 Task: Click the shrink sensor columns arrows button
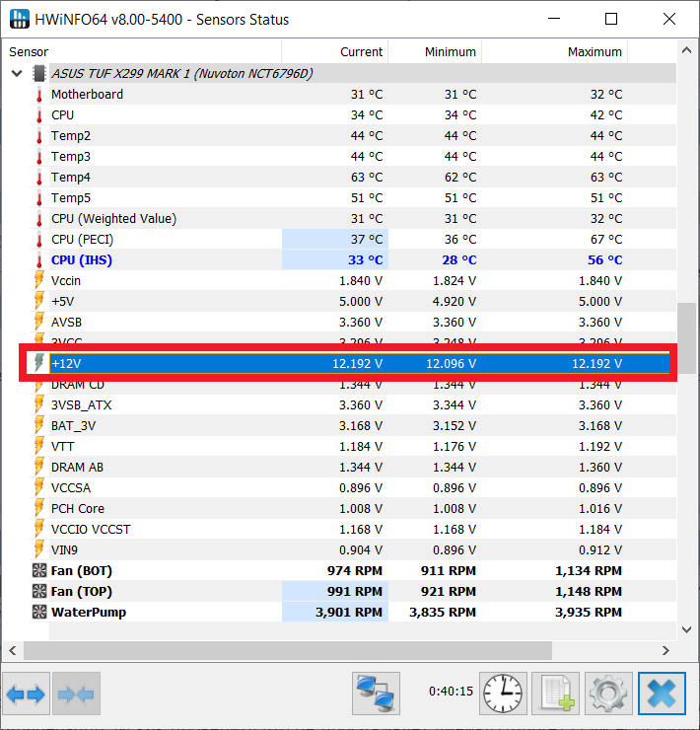pos(76,693)
